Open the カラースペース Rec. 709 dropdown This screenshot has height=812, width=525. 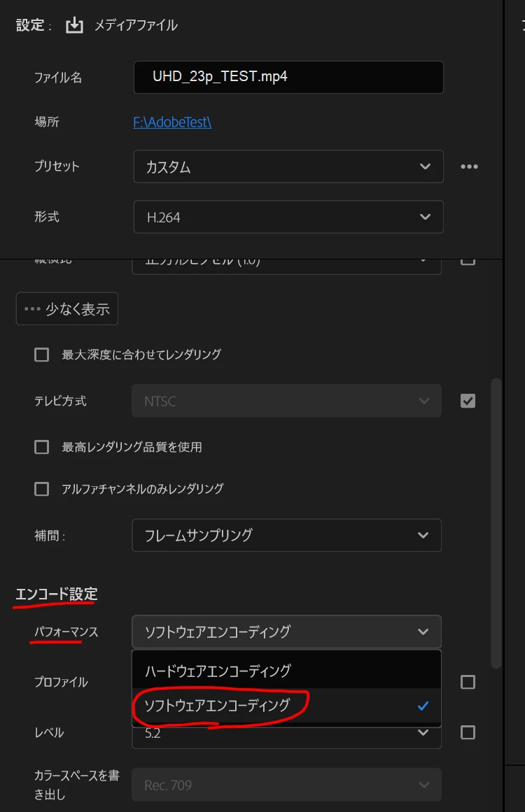286,785
